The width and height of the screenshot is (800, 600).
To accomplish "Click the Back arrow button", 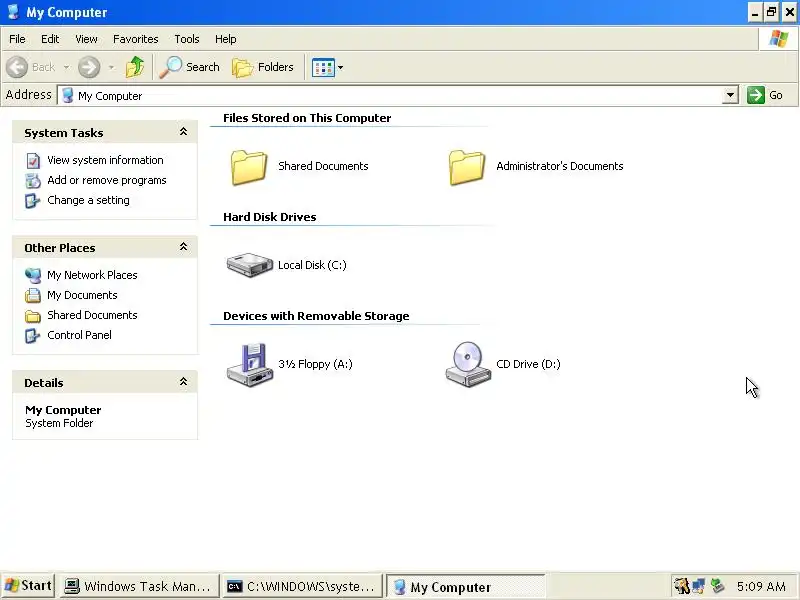I will 17,67.
